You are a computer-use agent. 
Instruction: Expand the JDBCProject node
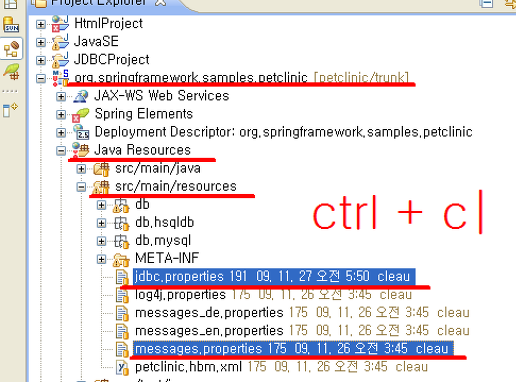[x=41, y=60]
